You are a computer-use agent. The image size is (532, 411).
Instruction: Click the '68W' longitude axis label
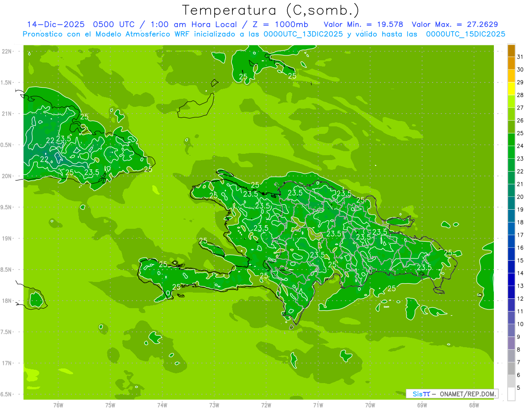[474, 405]
